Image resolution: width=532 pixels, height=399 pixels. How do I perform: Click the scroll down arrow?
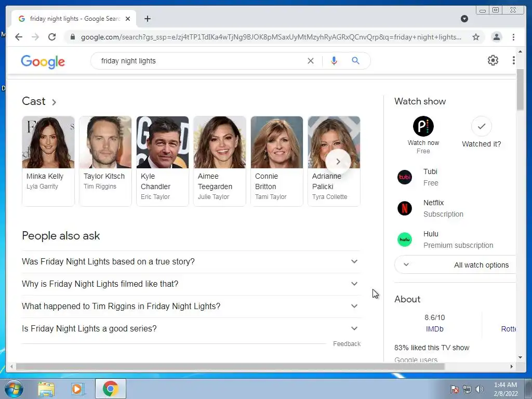coord(520,357)
